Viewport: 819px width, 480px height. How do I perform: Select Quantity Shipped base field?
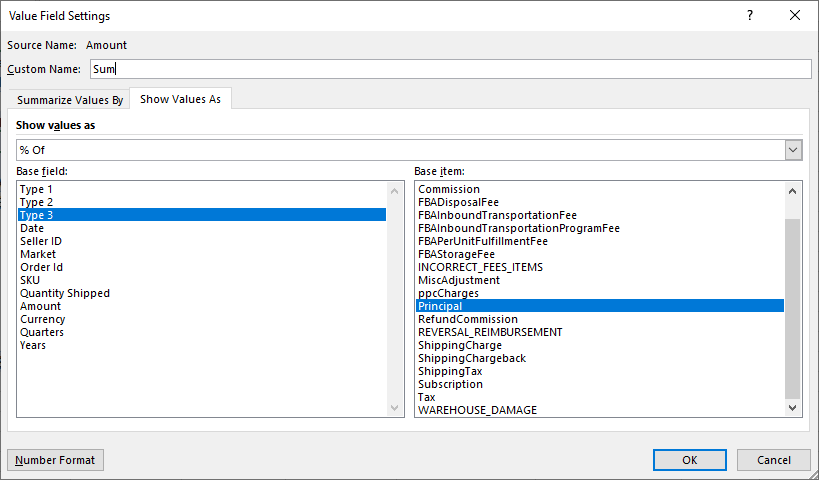pos(202,293)
